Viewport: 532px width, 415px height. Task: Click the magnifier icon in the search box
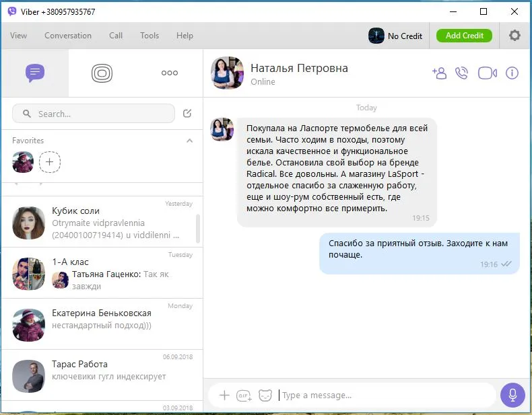pyautogui.click(x=27, y=114)
